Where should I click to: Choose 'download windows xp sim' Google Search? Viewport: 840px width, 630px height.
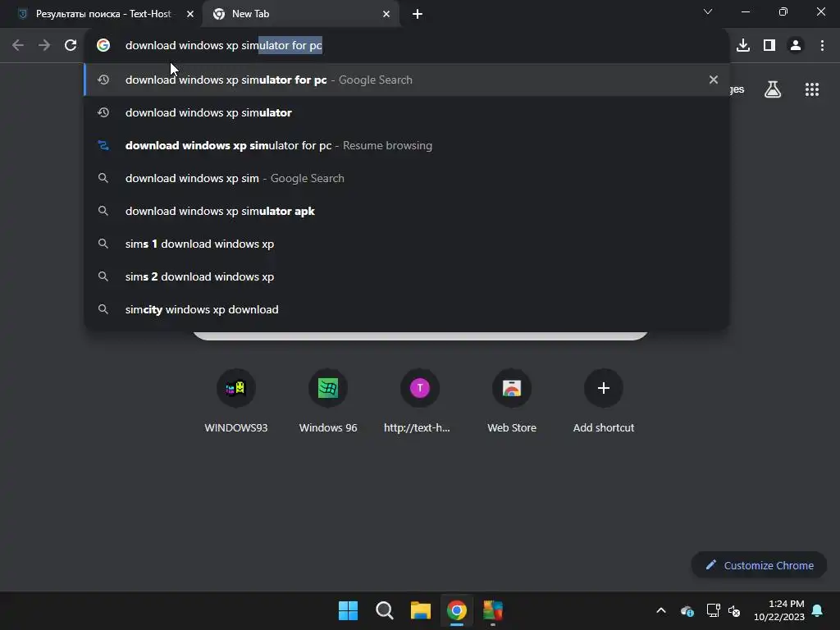pyautogui.click(x=407, y=178)
